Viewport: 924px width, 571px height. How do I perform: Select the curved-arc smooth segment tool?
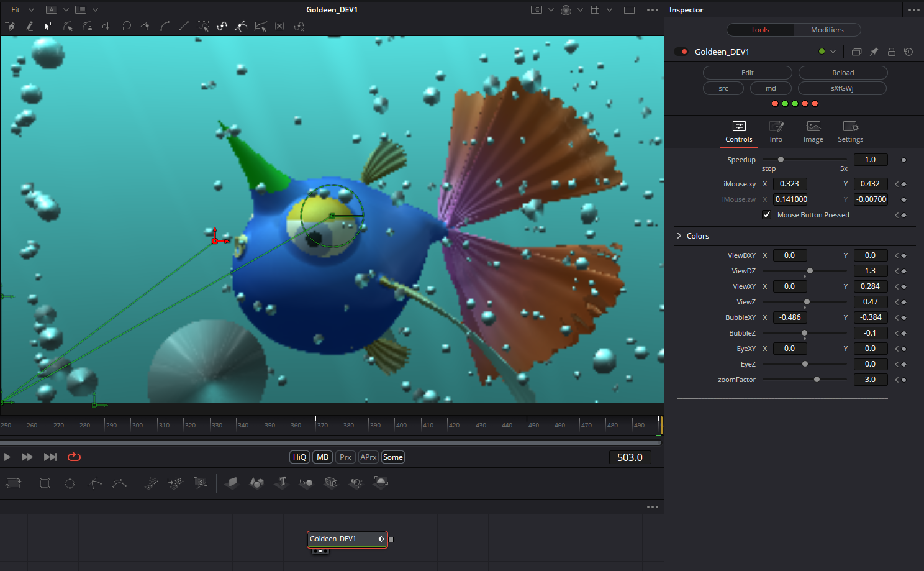pos(165,26)
